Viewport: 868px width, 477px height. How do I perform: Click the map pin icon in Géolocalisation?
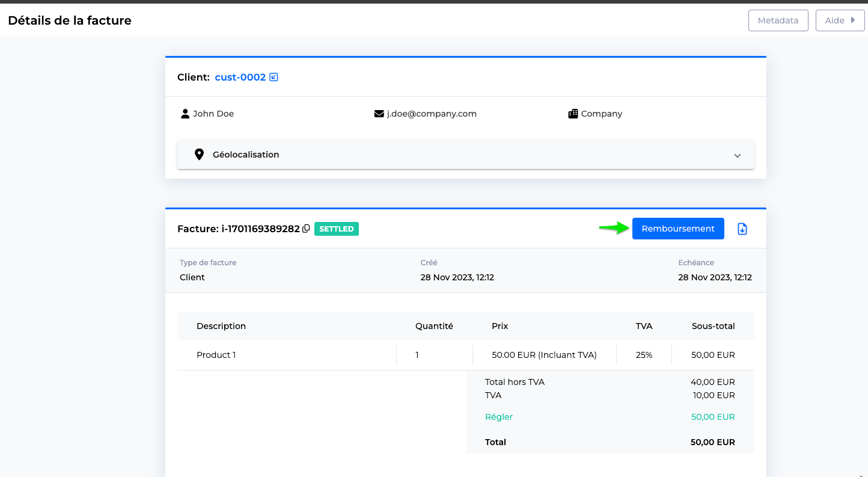click(200, 155)
